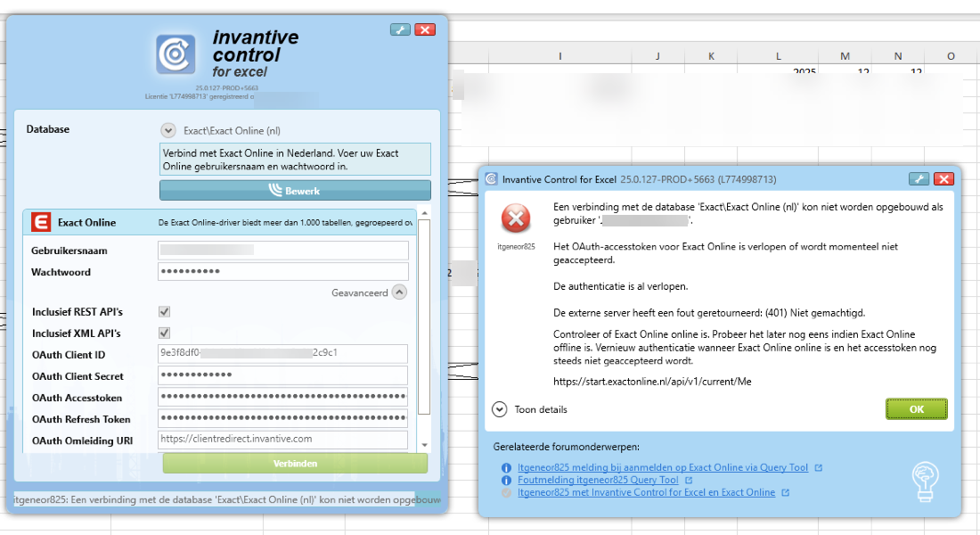Click the Invantive Control logo icon

pos(176,54)
